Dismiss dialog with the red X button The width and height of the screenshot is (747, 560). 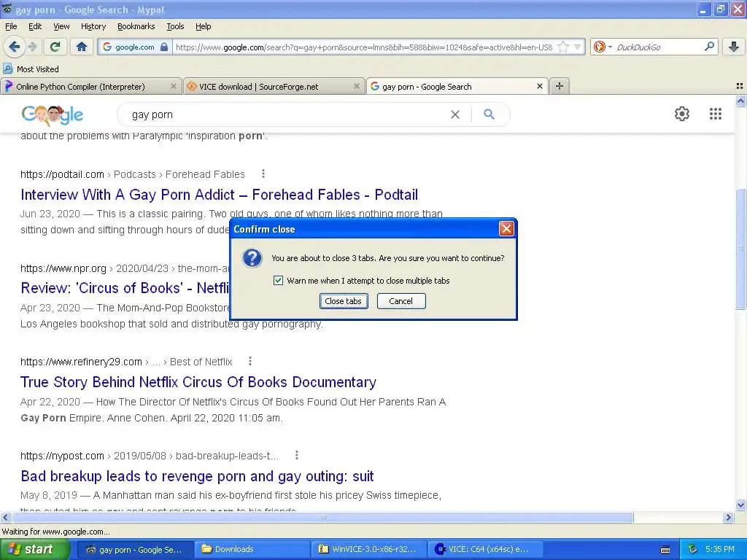coord(506,229)
